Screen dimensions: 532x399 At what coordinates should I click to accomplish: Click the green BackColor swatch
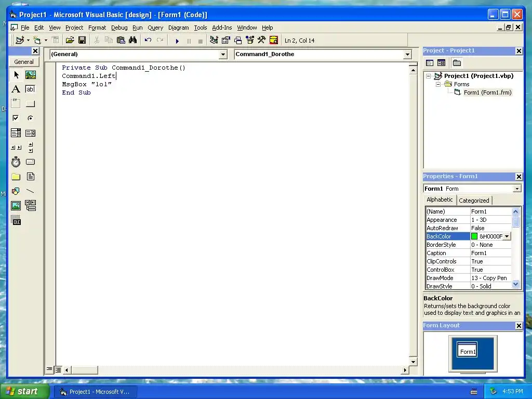[x=474, y=236]
